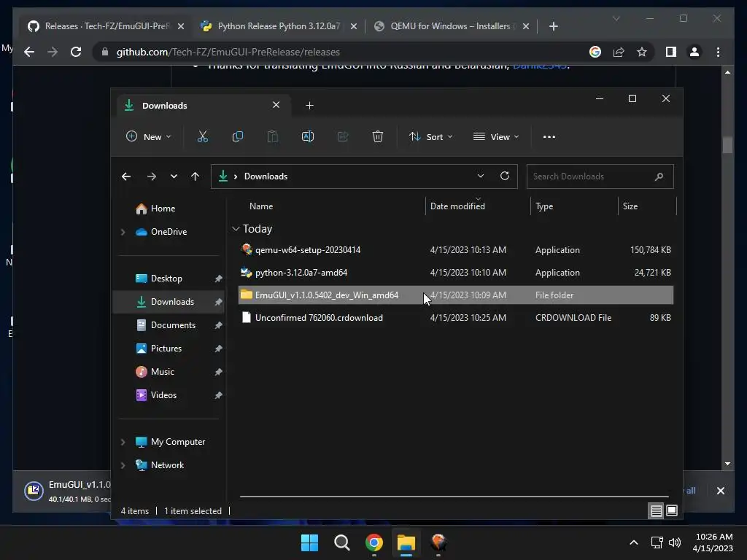The width and height of the screenshot is (747, 560).
Task: Switch to Python Release Chrome tab
Action: pos(279,26)
